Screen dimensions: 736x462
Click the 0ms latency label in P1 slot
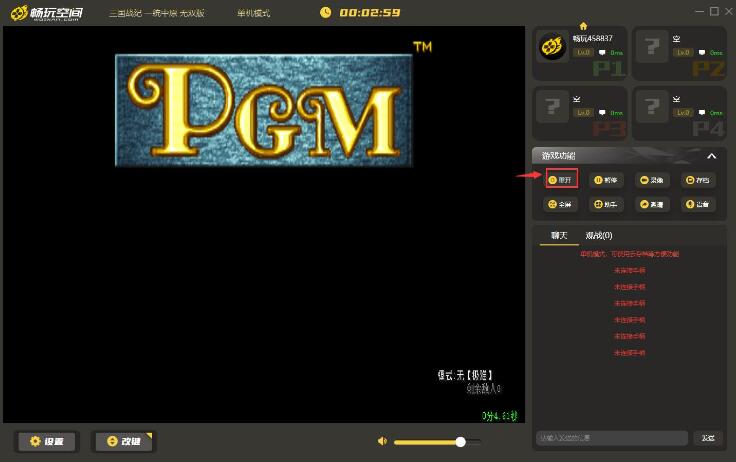point(617,53)
